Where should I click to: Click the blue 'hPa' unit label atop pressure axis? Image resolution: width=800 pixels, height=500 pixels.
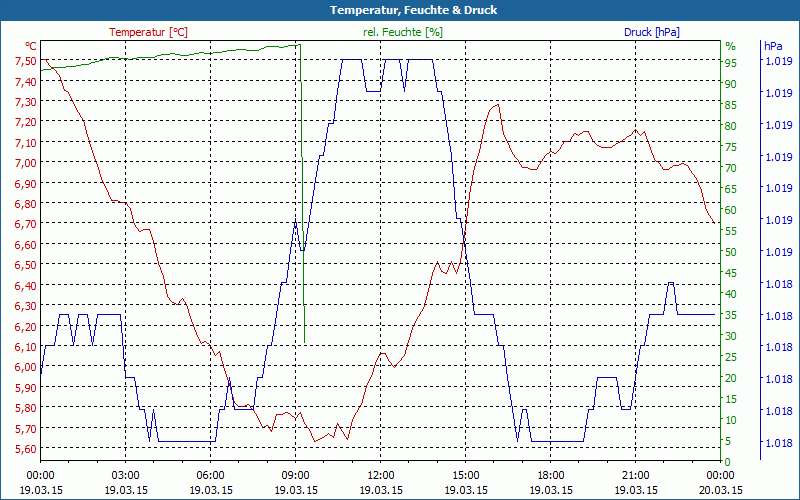[773, 46]
